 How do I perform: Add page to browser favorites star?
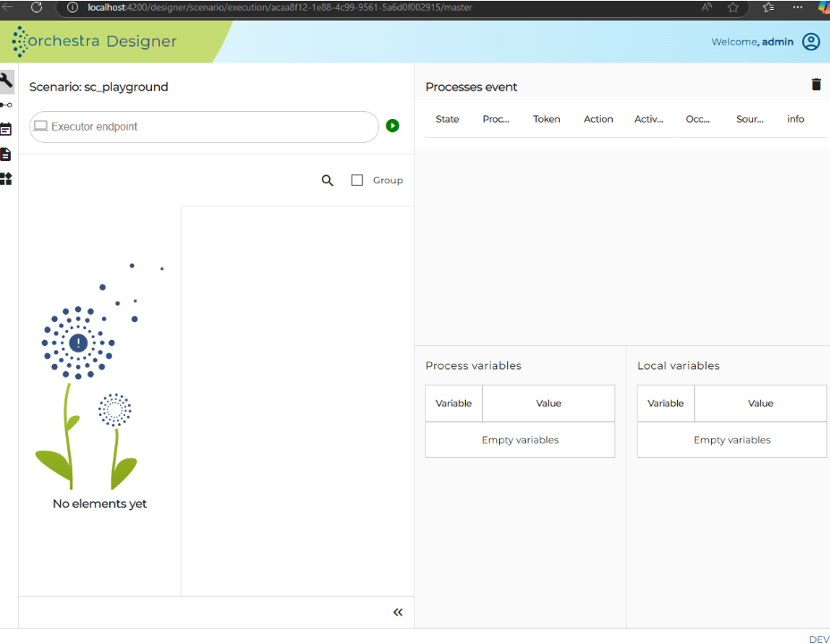pyautogui.click(x=733, y=7)
